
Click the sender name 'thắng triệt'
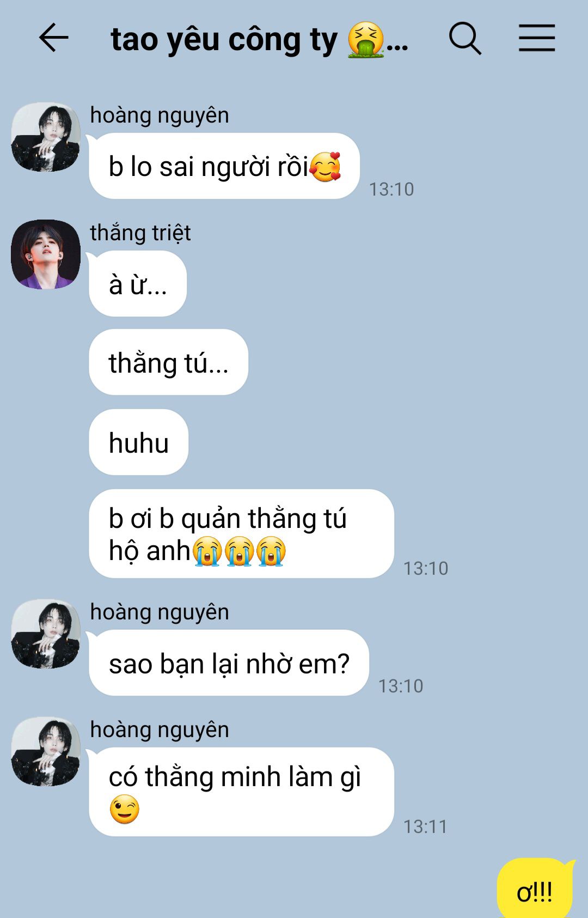tap(140, 233)
